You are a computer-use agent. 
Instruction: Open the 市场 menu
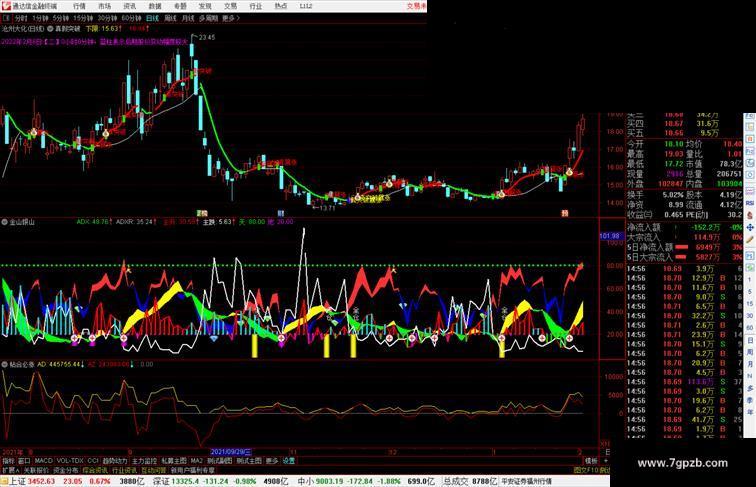[x=105, y=6]
